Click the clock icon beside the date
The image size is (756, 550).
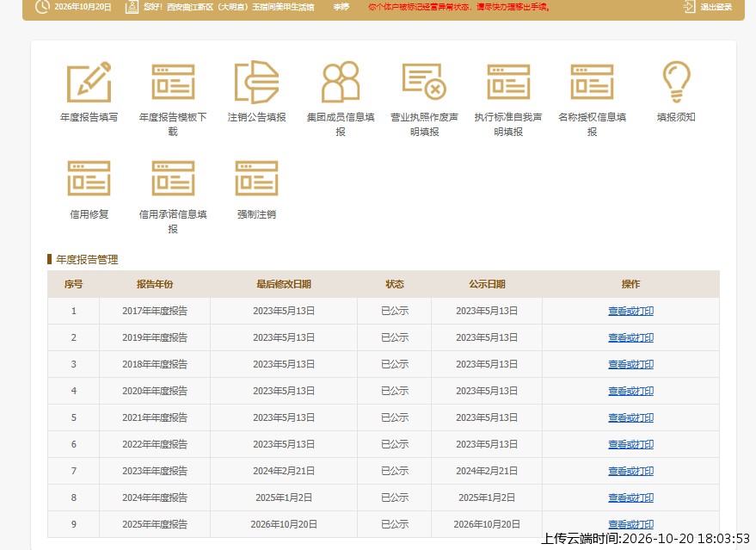pos(42,7)
